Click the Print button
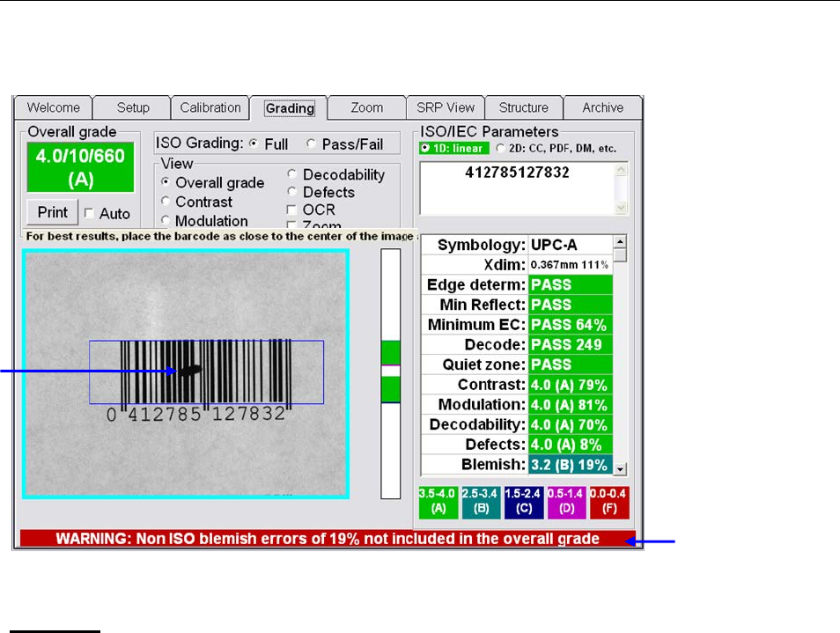Image resolution: width=840 pixels, height=633 pixels. click(53, 212)
